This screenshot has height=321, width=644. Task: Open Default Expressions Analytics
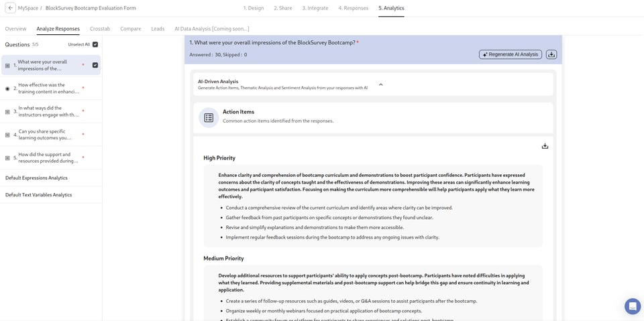click(x=36, y=178)
